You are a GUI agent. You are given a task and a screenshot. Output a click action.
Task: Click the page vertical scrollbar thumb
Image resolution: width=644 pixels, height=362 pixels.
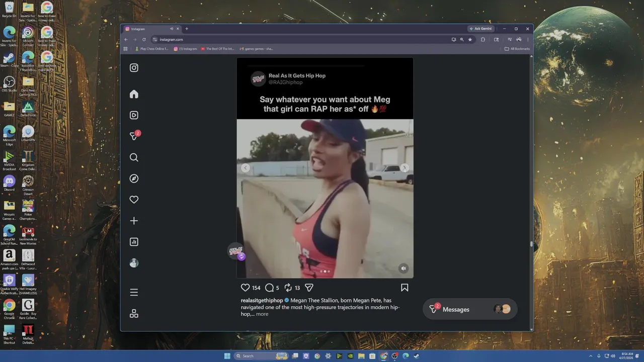point(531,244)
